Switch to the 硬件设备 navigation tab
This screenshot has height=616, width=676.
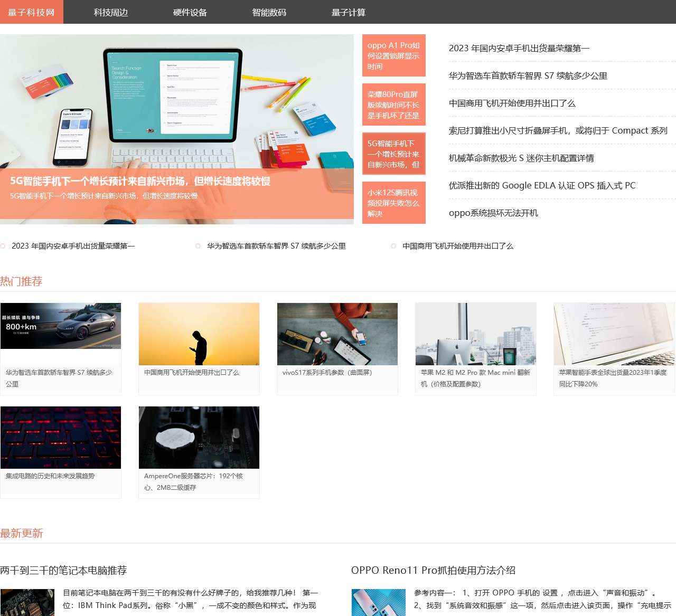pyautogui.click(x=189, y=13)
